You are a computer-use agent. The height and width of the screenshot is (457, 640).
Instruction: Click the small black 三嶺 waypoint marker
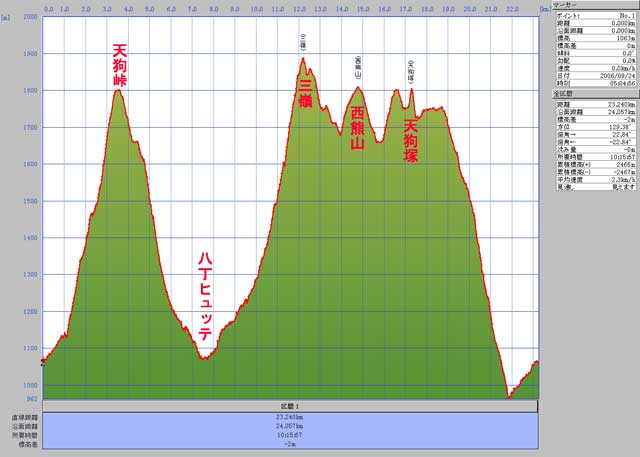tap(303, 41)
